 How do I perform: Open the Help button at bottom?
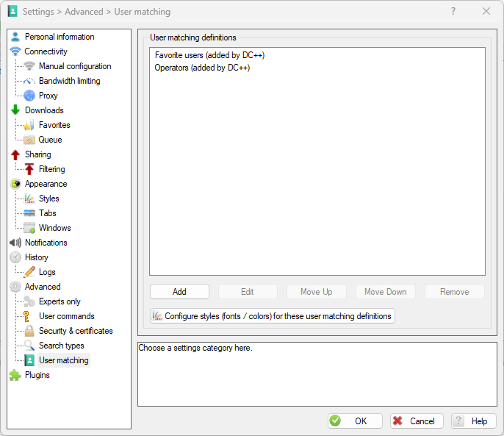(474, 421)
